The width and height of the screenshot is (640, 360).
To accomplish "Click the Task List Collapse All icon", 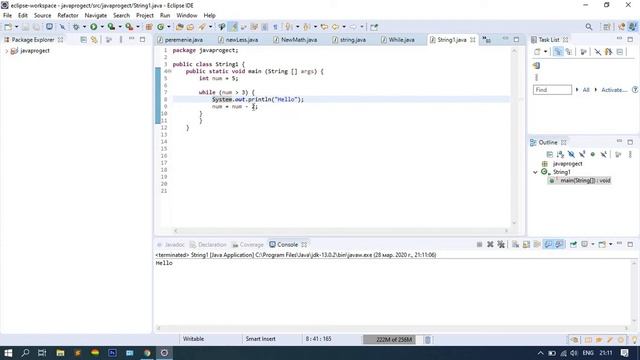I will point(620,52).
